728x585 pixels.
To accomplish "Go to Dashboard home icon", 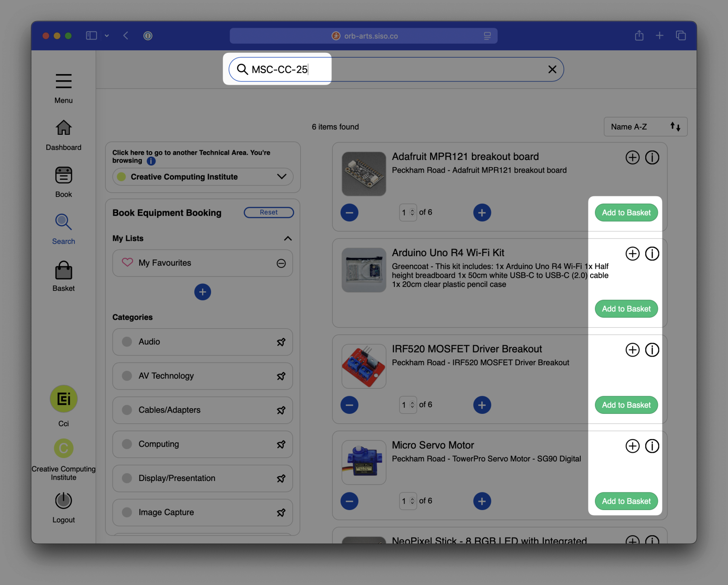I will point(64,128).
